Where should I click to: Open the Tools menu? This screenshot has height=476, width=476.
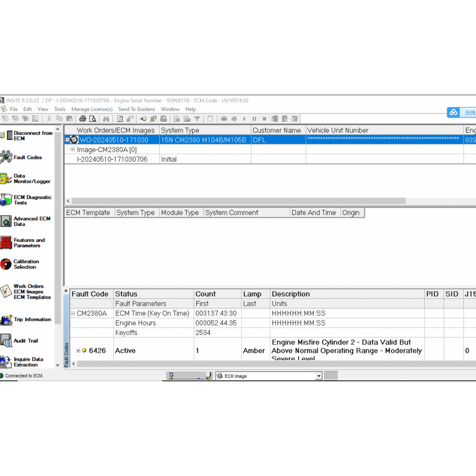tap(59, 109)
